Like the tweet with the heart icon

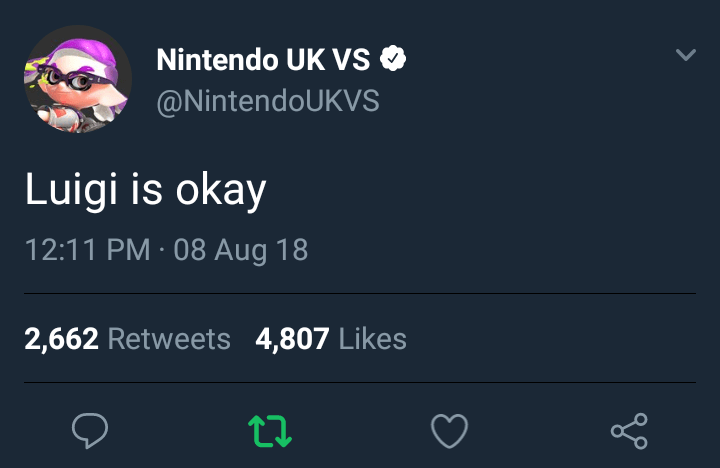tap(449, 430)
